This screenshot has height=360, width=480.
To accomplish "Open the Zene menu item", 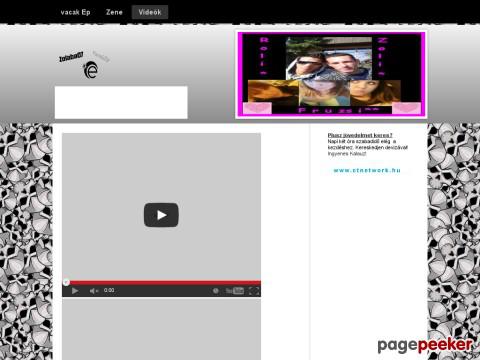I will click(x=114, y=12).
